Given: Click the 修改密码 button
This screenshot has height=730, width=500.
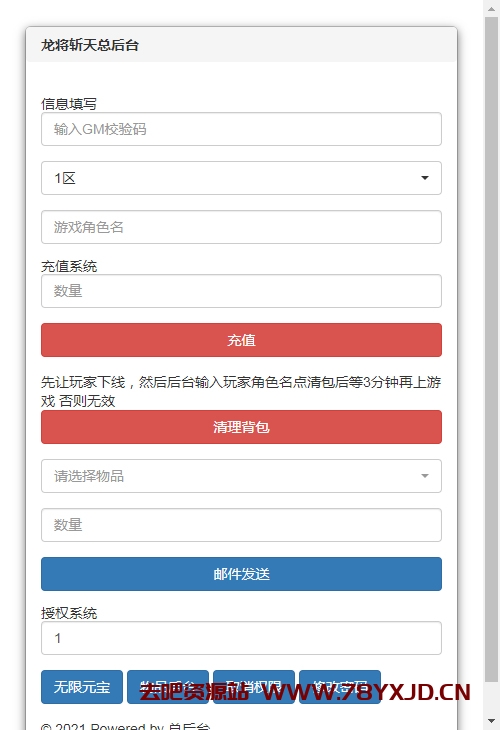Looking at the screenshot, I should 340,687.
